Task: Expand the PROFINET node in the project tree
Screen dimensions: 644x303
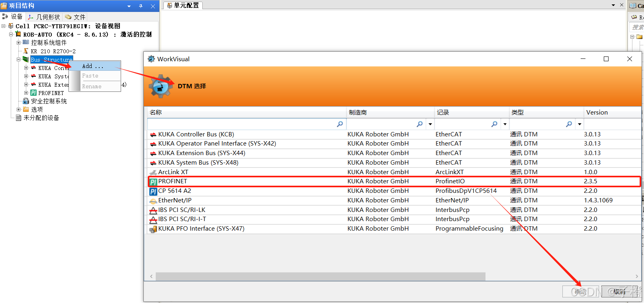Action: (26, 93)
